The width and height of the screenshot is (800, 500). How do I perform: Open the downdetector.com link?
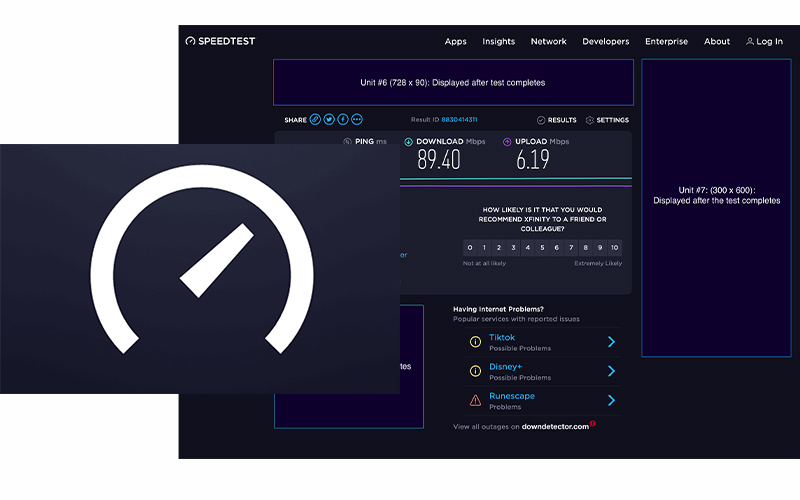click(x=555, y=427)
